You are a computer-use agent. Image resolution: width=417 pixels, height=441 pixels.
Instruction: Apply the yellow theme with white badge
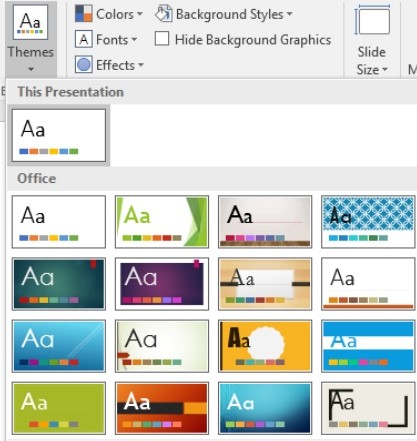tap(265, 346)
